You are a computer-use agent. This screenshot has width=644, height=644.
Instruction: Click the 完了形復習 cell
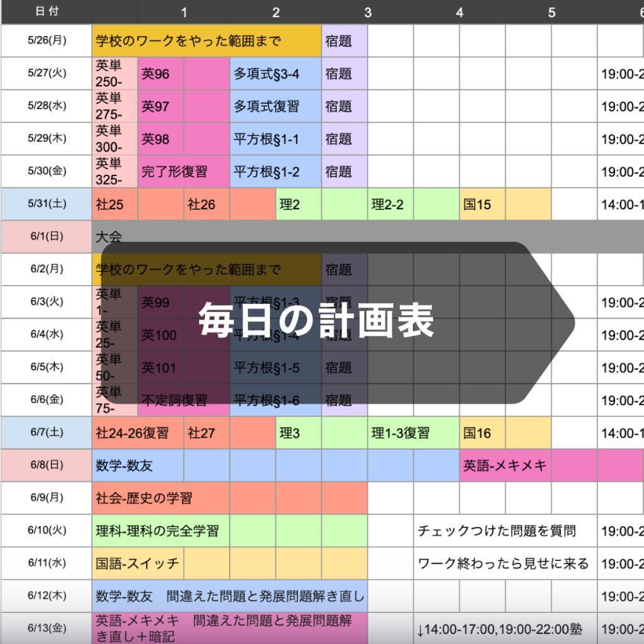[x=184, y=171]
